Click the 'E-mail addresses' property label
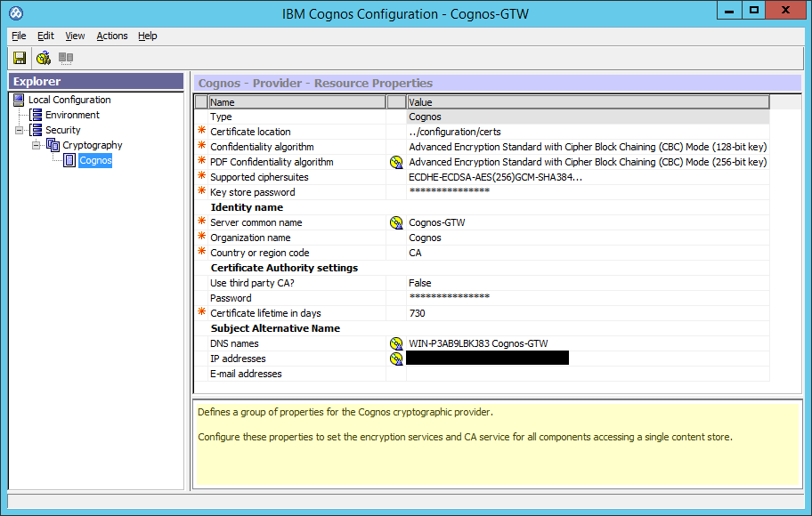 point(246,374)
